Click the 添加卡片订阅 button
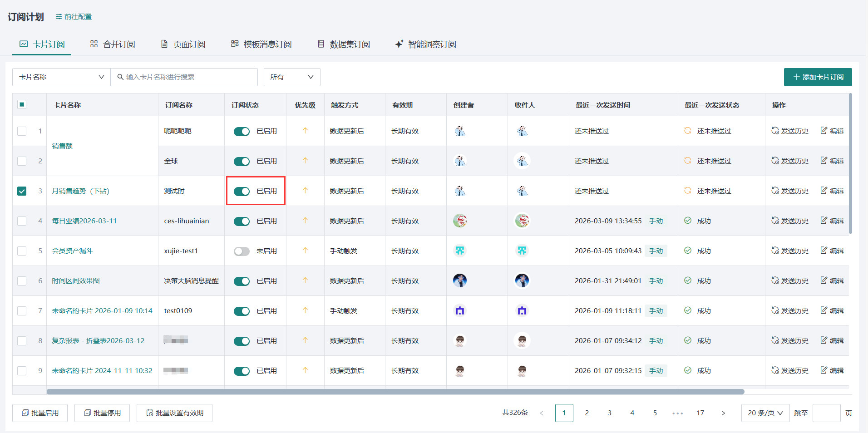Image resolution: width=868 pixels, height=433 pixels. 817,77
